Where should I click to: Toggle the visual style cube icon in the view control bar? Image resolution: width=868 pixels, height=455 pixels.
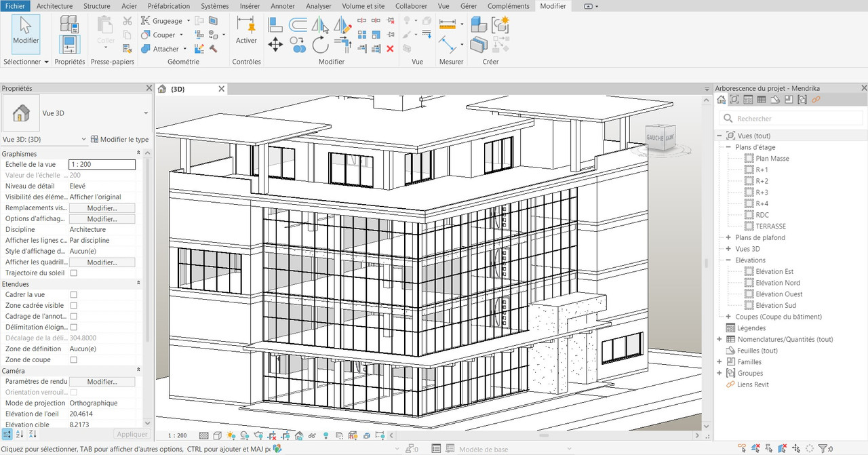[x=218, y=435]
